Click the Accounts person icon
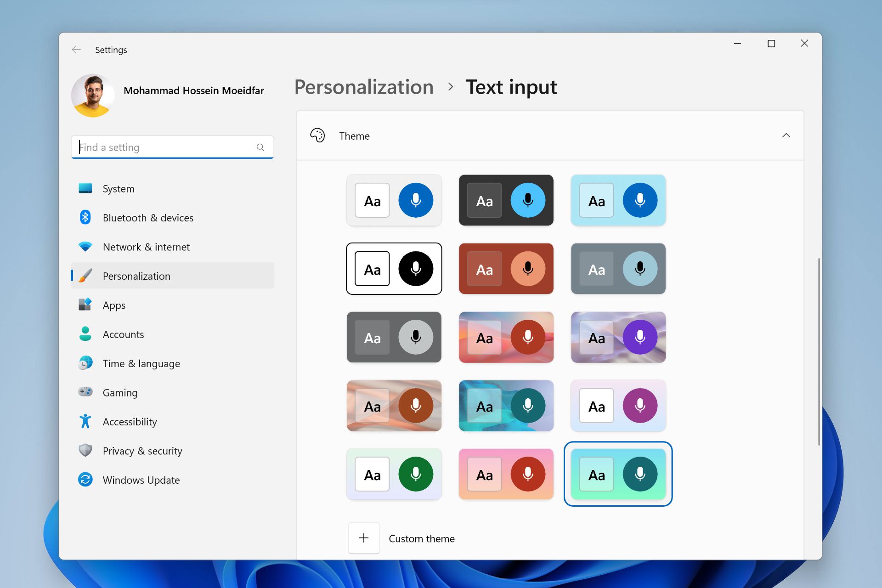The height and width of the screenshot is (588, 882). click(85, 334)
